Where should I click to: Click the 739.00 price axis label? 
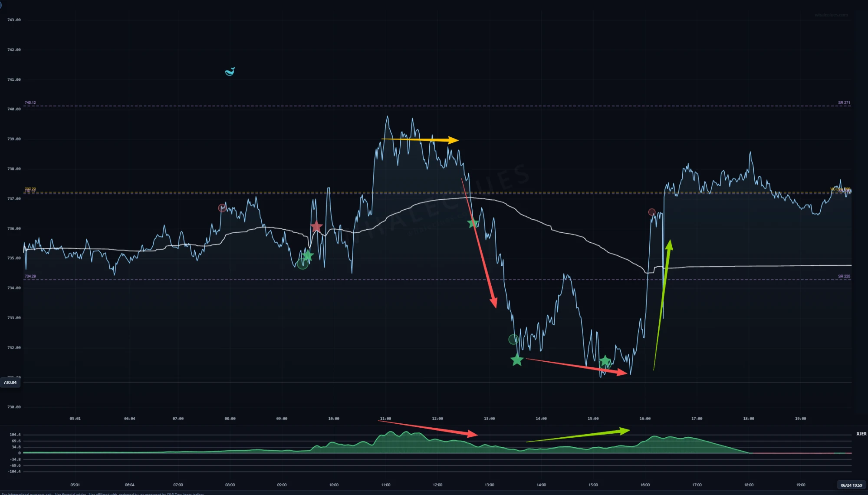click(x=14, y=139)
